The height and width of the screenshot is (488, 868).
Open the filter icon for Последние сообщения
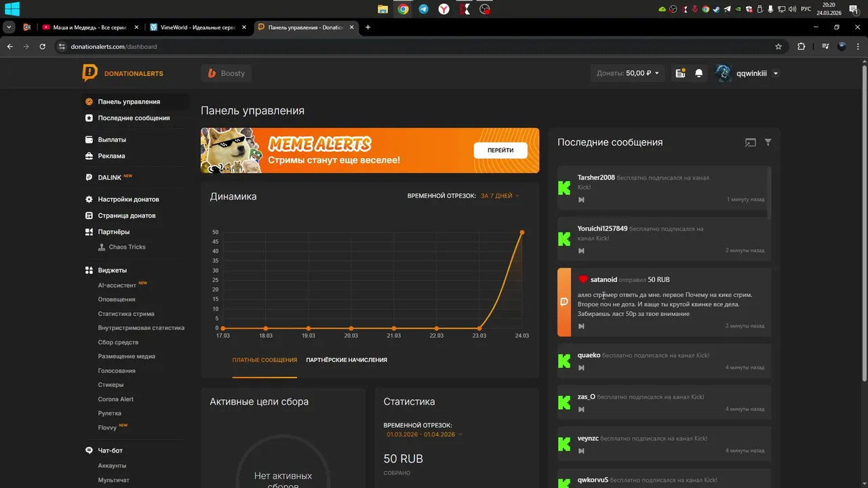click(768, 142)
